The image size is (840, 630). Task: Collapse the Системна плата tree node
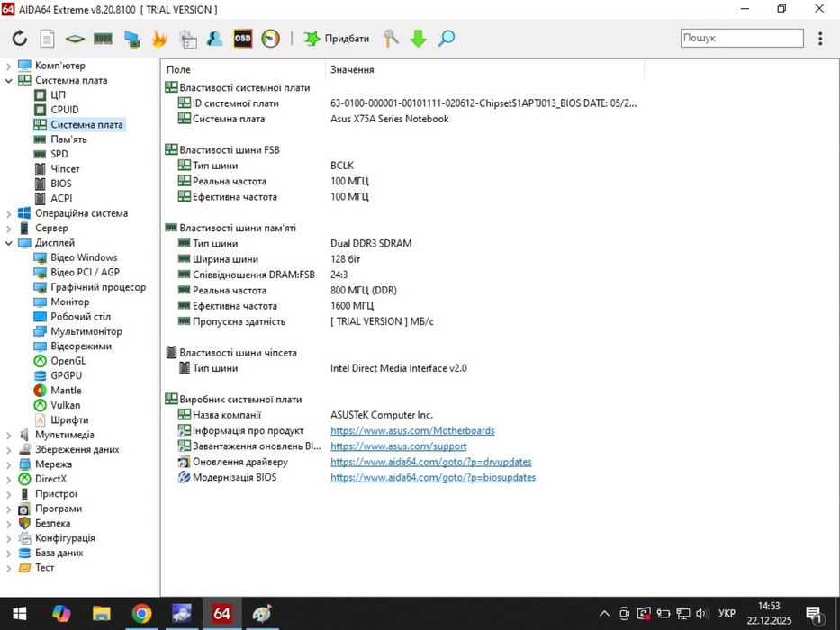(x=9, y=81)
